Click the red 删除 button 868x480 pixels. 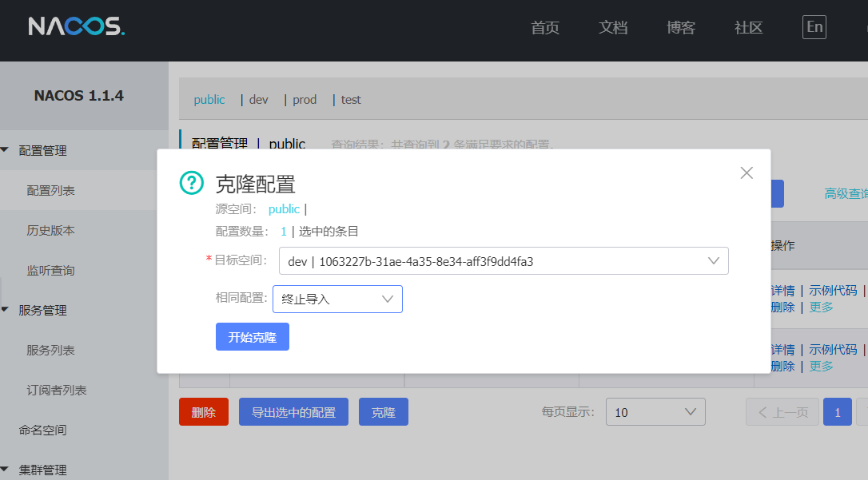pos(204,412)
